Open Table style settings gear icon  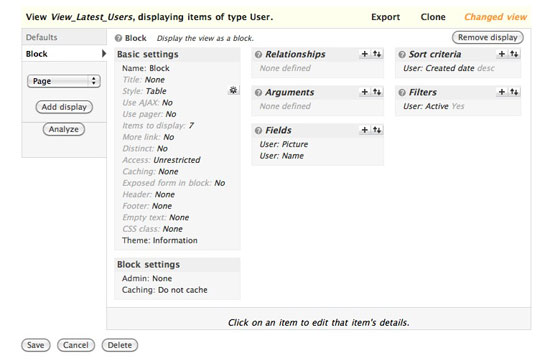233,90
